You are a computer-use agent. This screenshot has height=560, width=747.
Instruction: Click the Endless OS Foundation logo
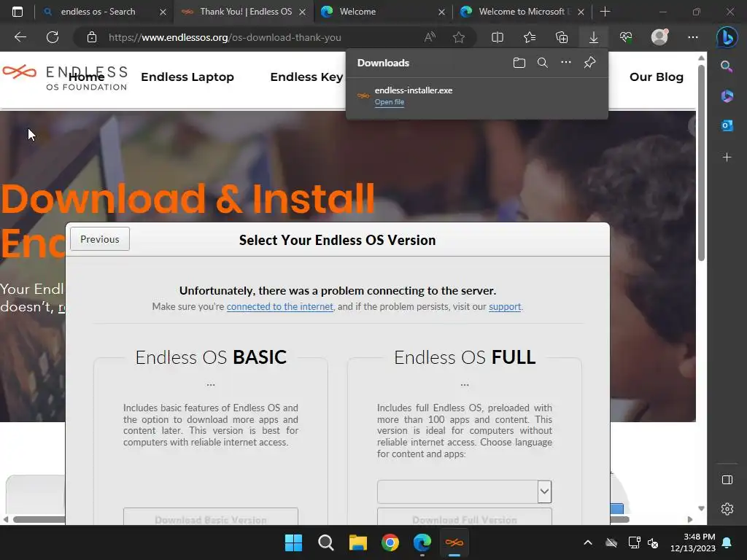click(65, 78)
